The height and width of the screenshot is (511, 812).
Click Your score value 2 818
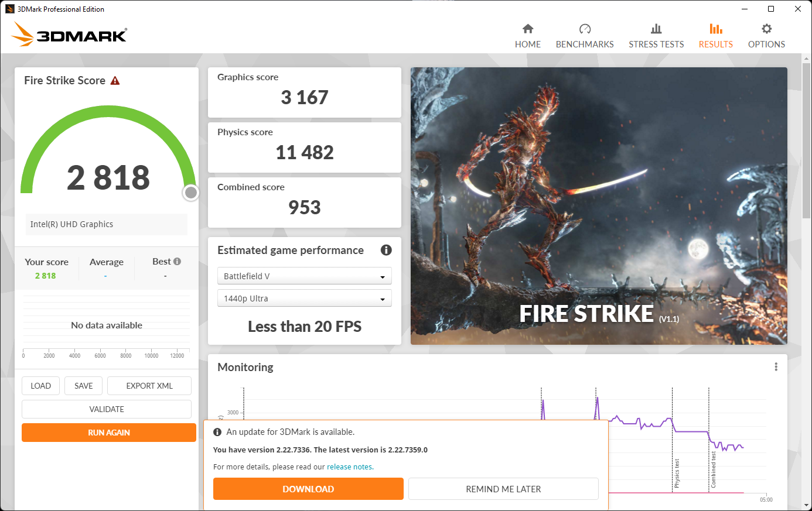tap(46, 276)
